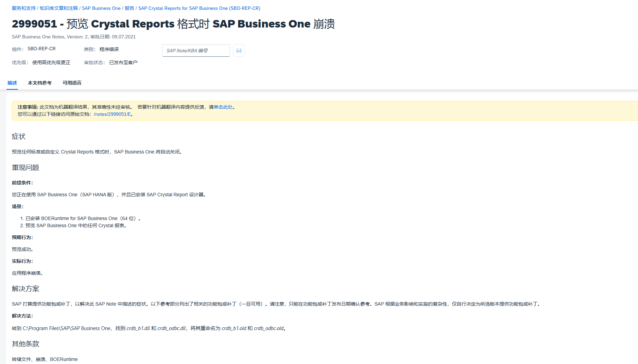Open the 本文档参考 tab
638x364 pixels.
(x=40, y=83)
